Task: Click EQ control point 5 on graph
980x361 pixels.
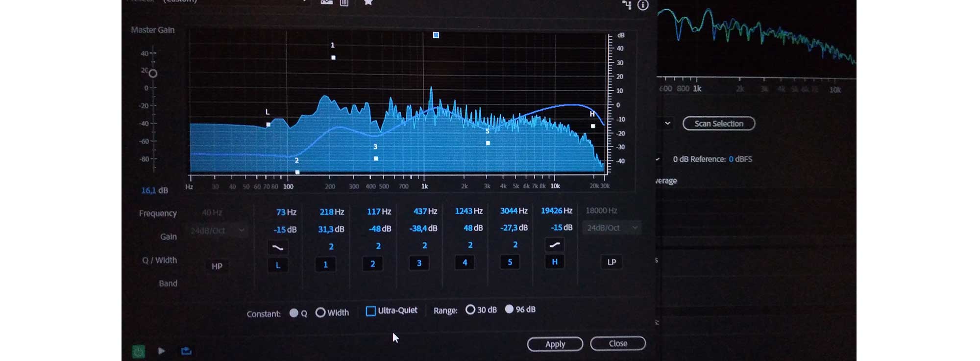Action: click(488, 143)
